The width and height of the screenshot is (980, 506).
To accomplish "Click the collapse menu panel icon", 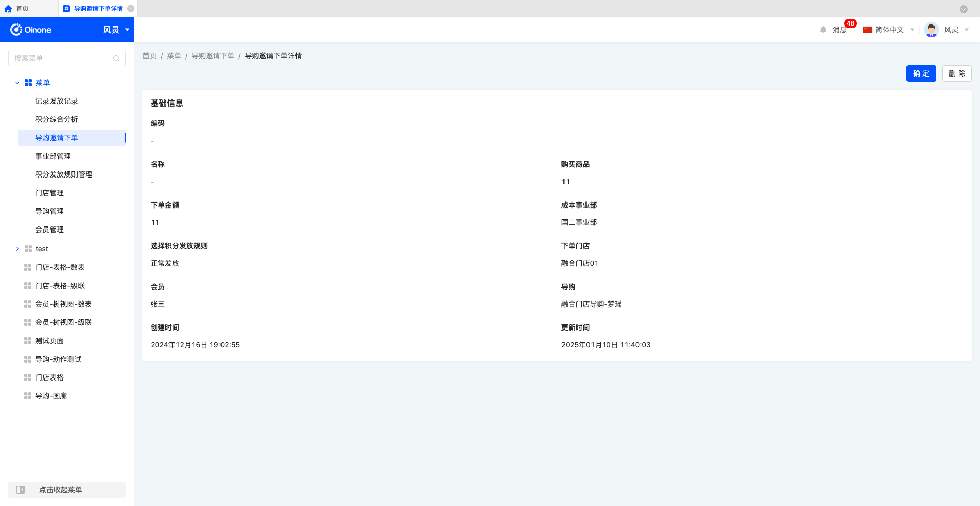I will coord(20,490).
